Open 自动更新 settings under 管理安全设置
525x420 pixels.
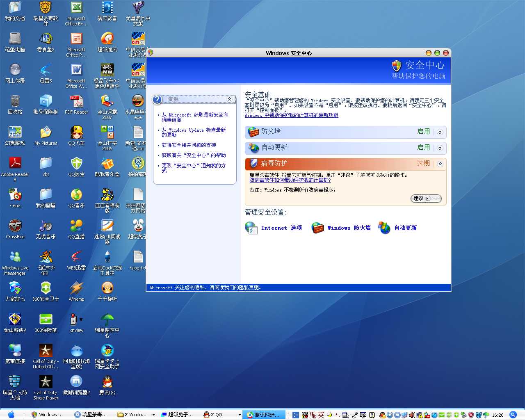405,228
